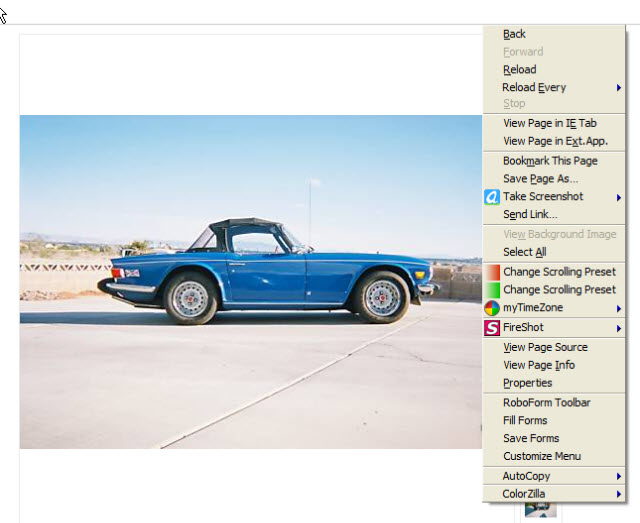Bookmark This Page from the menu
This screenshot has height=523, width=640.
pyautogui.click(x=550, y=161)
